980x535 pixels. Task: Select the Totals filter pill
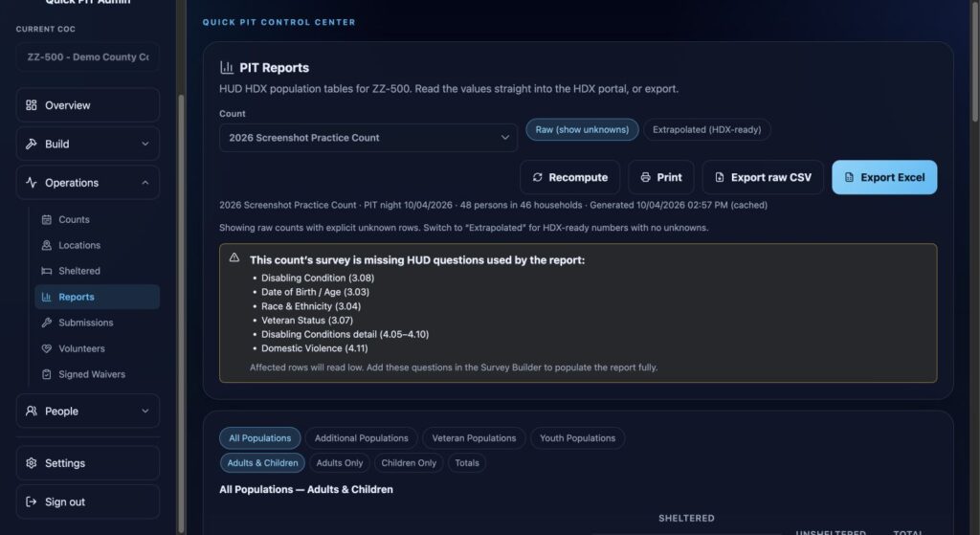tap(467, 463)
